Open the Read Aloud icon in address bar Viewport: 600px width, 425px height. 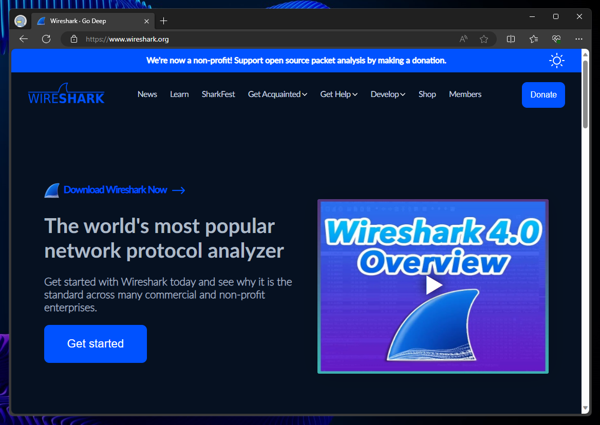click(463, 39)
